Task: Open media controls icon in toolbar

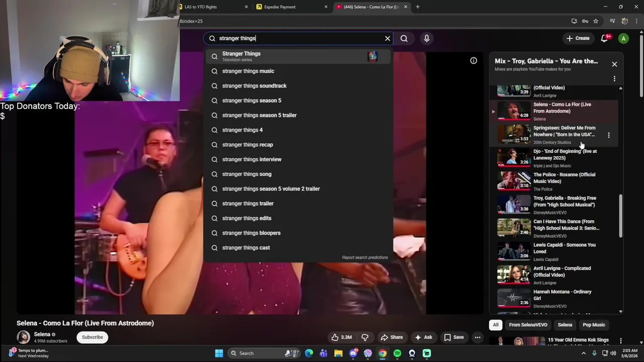Action: pos(612,21)
